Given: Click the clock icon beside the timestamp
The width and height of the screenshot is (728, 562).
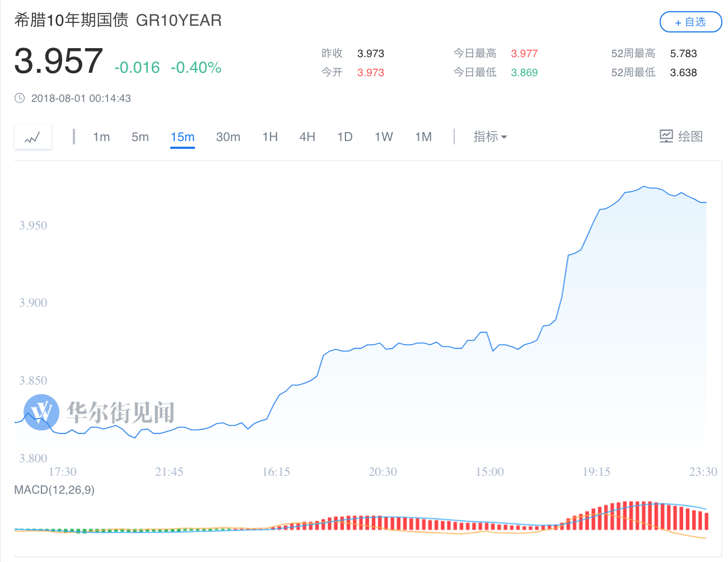Looking at the screenshot, I should pyautogui.click(x=20, y=98).
